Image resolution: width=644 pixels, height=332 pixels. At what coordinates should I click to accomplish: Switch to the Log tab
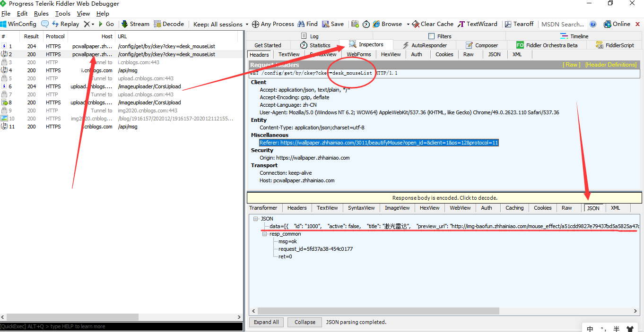pyautogui.click(x=310, y=36)
